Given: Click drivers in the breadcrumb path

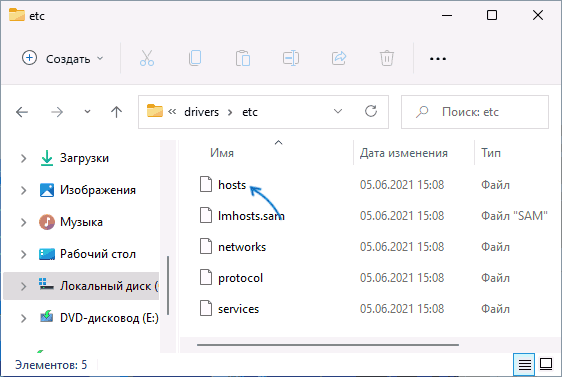Looking at the screenshot, I should point(201,112).
